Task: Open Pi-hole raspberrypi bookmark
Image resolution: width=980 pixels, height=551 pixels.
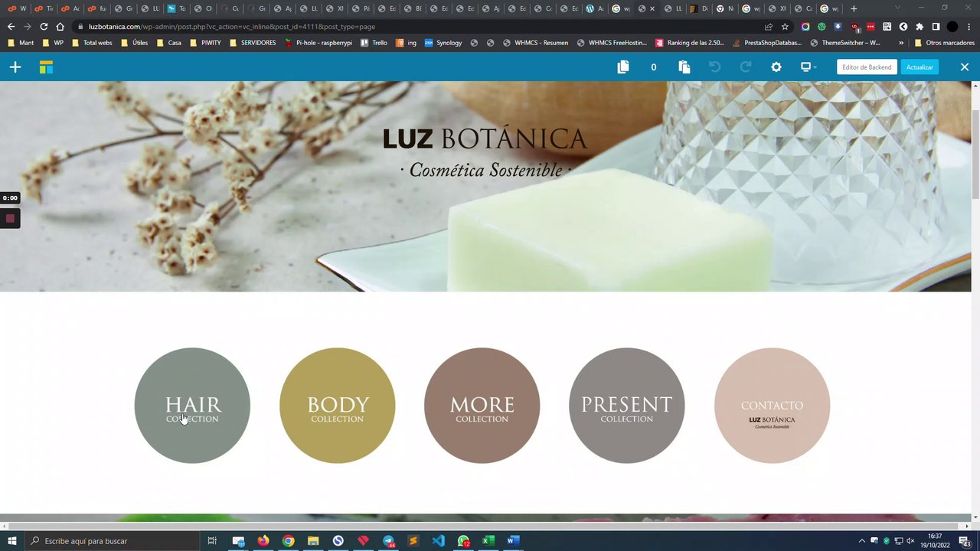Action: [318, 43]
